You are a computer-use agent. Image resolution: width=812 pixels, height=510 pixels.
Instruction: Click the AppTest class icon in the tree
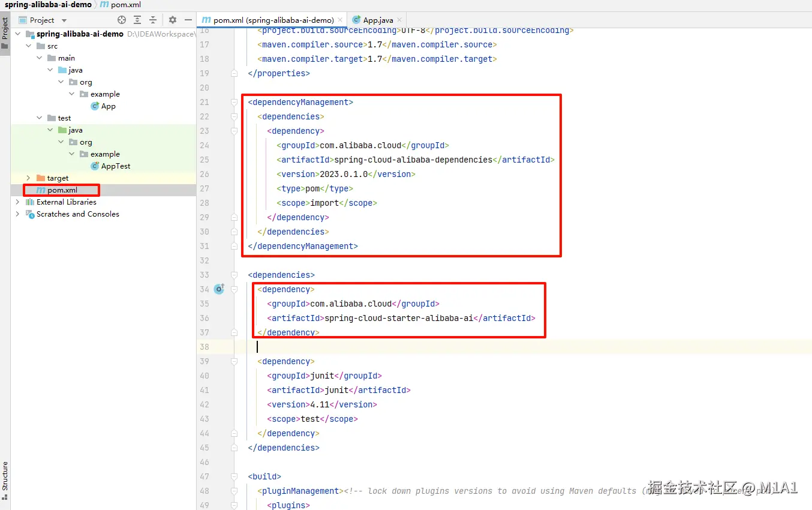[95, 166]
